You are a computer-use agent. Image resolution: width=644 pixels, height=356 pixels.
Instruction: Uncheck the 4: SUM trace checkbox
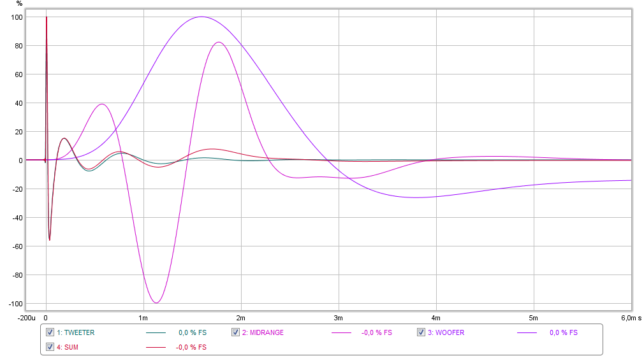pos(50,347)
